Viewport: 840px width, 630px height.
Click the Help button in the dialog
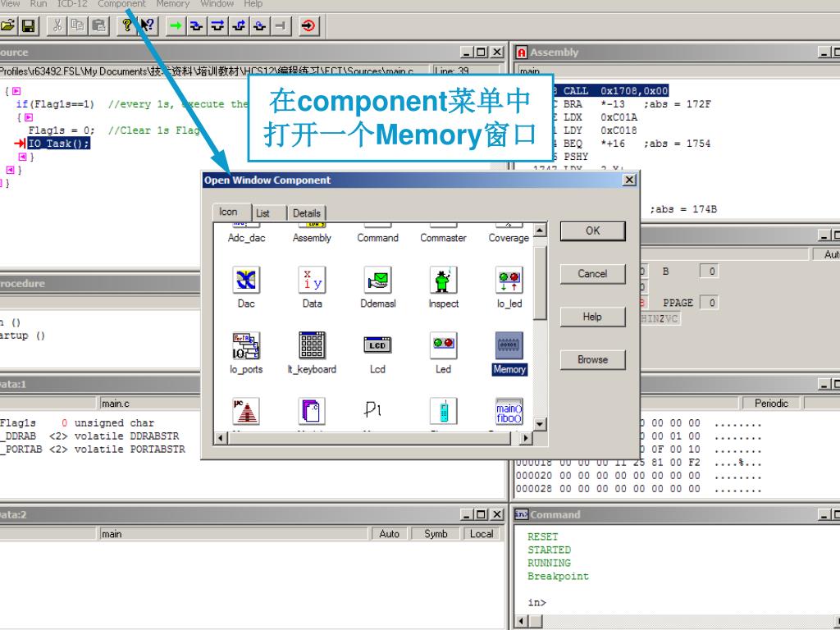point(592,317)
